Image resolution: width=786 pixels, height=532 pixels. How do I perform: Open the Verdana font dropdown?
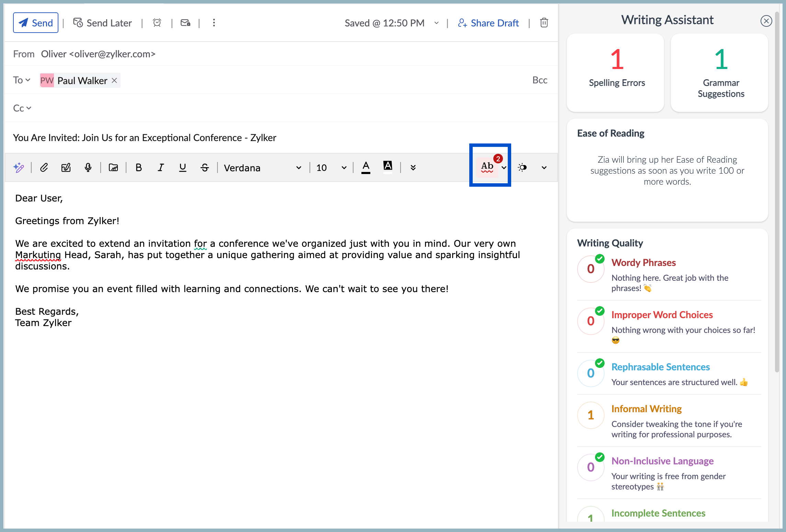[x=262, y=167]
